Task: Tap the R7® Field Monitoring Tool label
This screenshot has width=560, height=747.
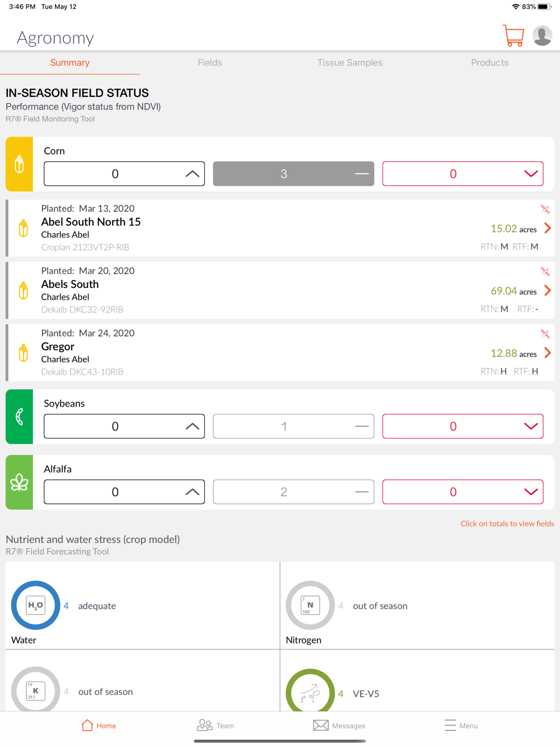Action: [50, 119]
